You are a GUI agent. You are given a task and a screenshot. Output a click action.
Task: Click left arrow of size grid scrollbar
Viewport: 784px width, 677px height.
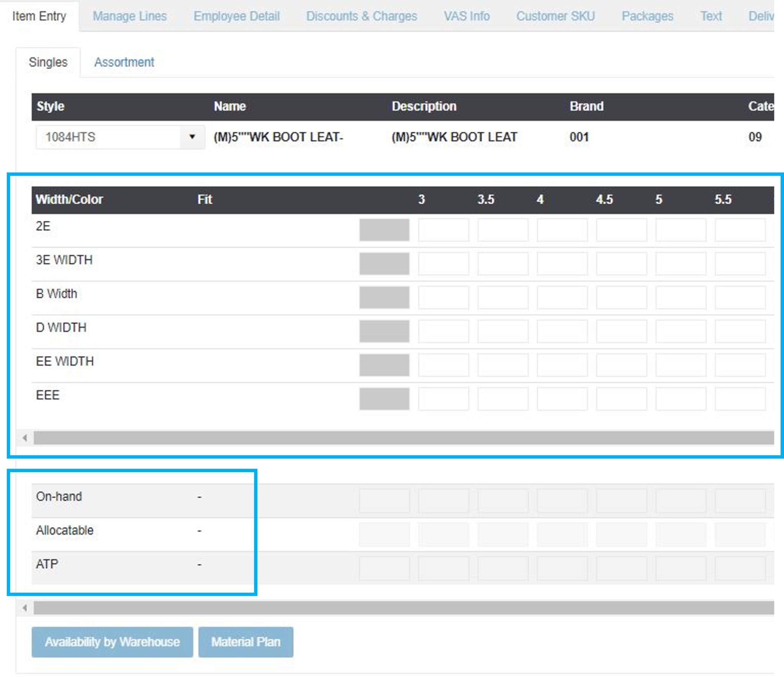click(x=25, y=438)
